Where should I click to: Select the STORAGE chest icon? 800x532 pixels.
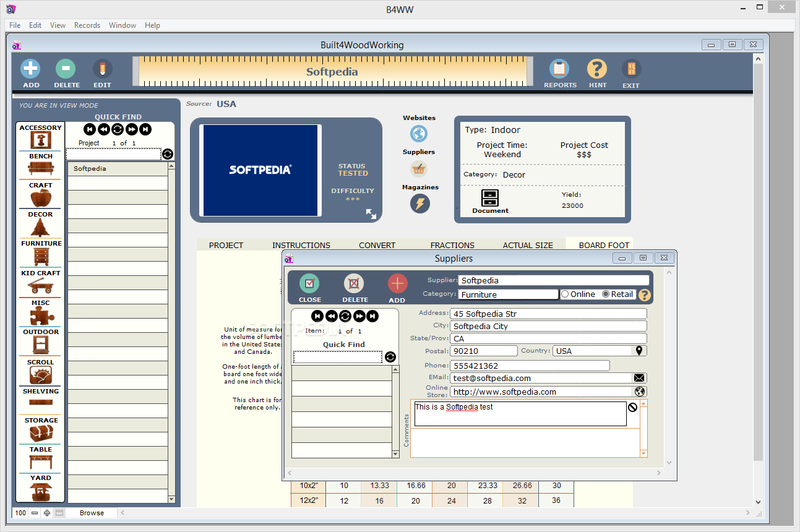coord(41,433)
